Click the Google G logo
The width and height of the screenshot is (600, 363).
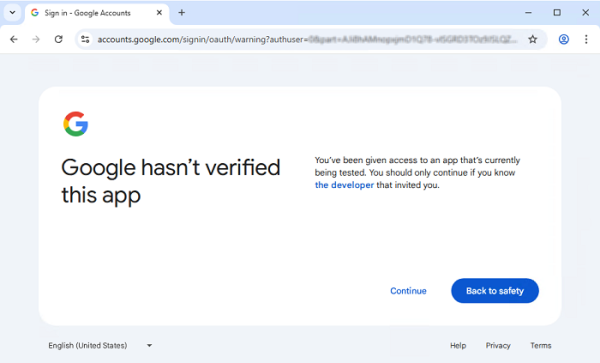(x=76, y=124)
